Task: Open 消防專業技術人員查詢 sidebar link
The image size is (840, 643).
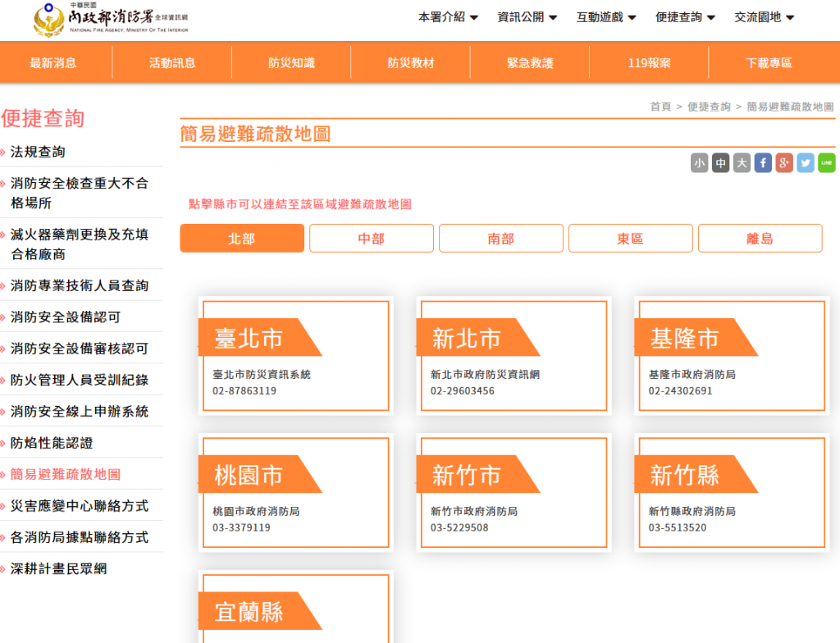Action: (80, 285)
